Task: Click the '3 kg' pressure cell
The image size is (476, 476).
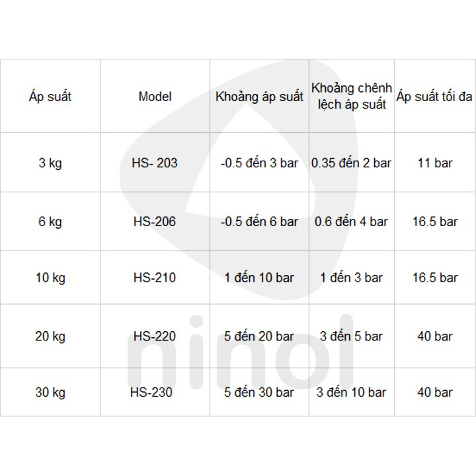Action: click(x=50, y=163)
